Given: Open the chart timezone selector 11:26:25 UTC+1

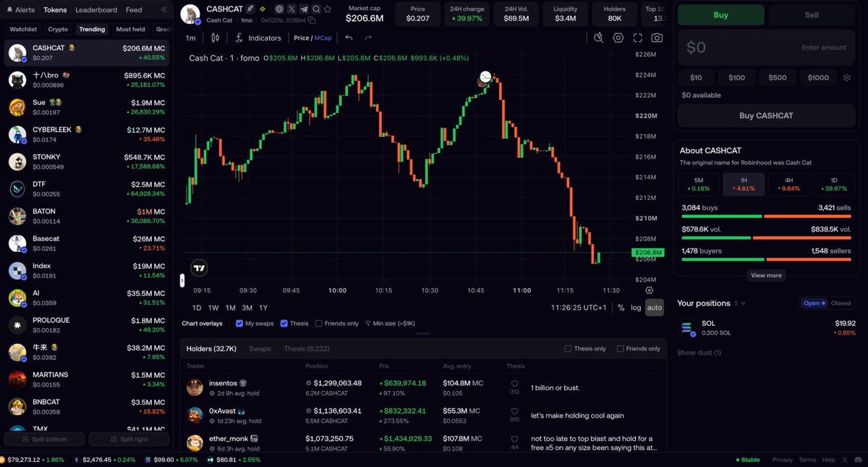Looking at the screenshot, I should point(579,307).
